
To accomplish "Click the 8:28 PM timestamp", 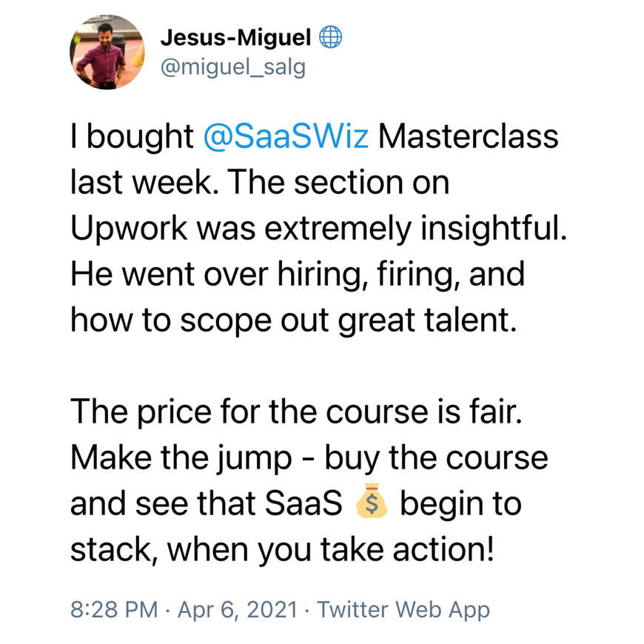I will pos(113,610).
